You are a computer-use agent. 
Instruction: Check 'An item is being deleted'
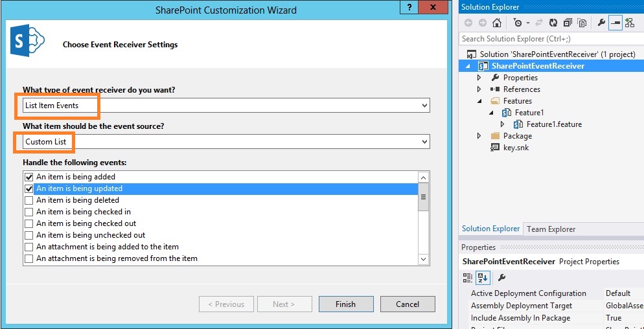[x=29, y=200]
